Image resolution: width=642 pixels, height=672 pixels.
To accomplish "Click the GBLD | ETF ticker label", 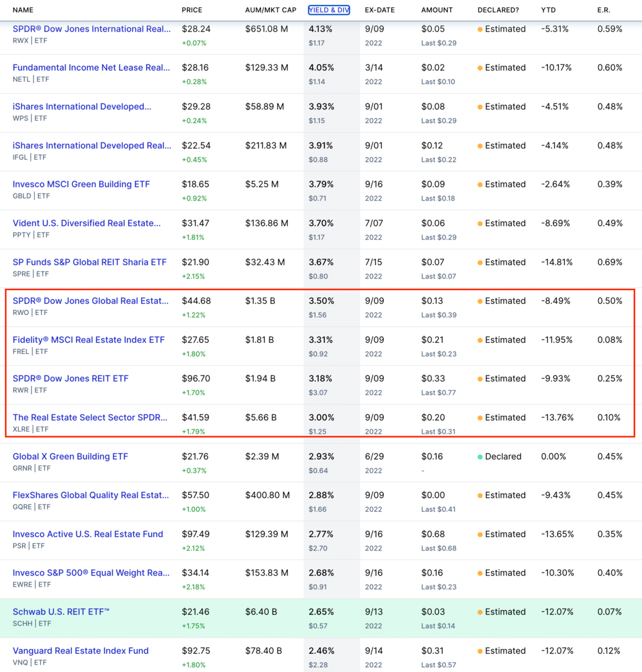I will pos(32,196).
